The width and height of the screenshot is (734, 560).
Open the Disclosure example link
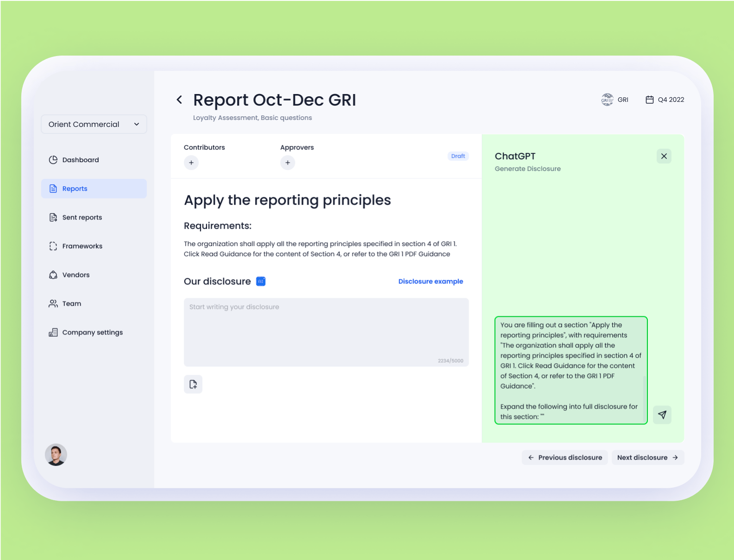point(431,281)
